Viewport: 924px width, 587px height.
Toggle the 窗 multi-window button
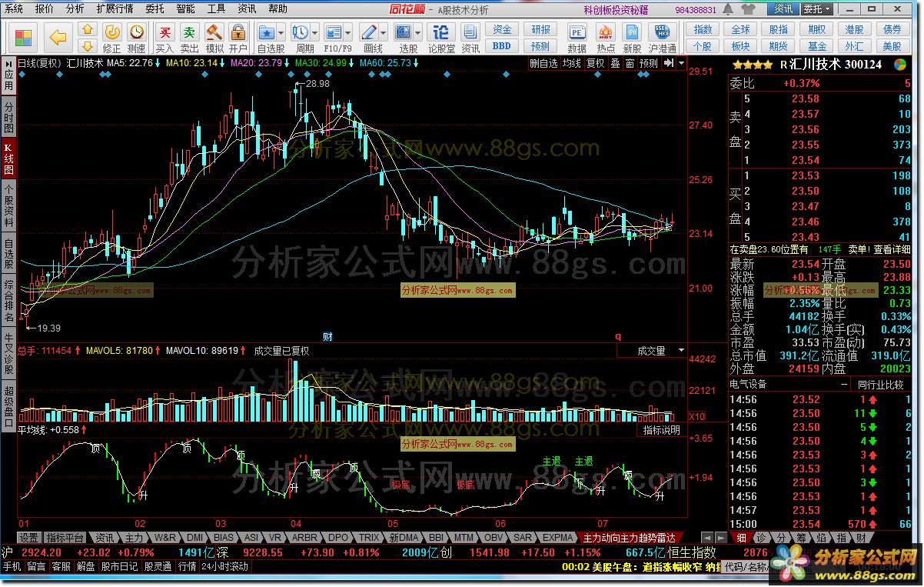pyautogui.click(x=630, y=63)
